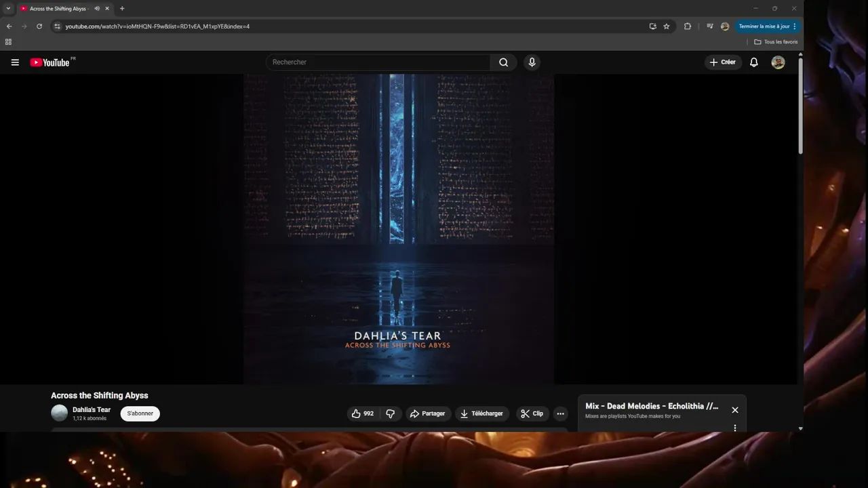Open the notifications bell

[753, 62]
